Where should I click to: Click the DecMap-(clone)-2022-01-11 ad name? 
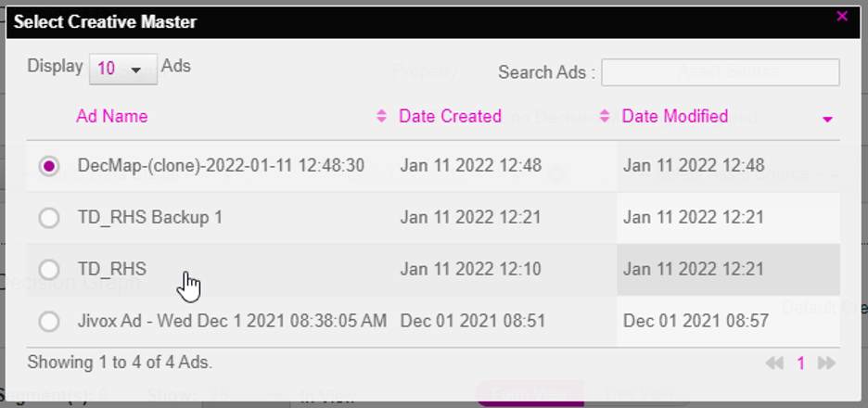(x=221, y=165)
